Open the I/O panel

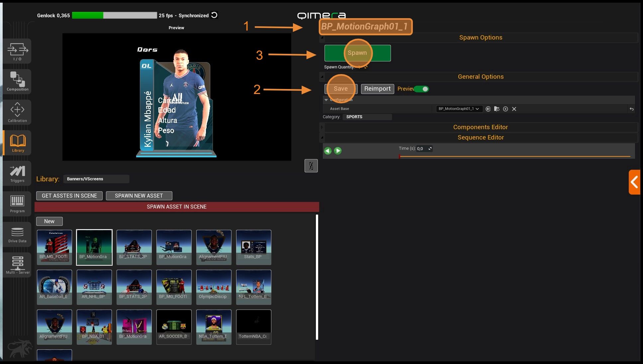[x=17, y=51]
